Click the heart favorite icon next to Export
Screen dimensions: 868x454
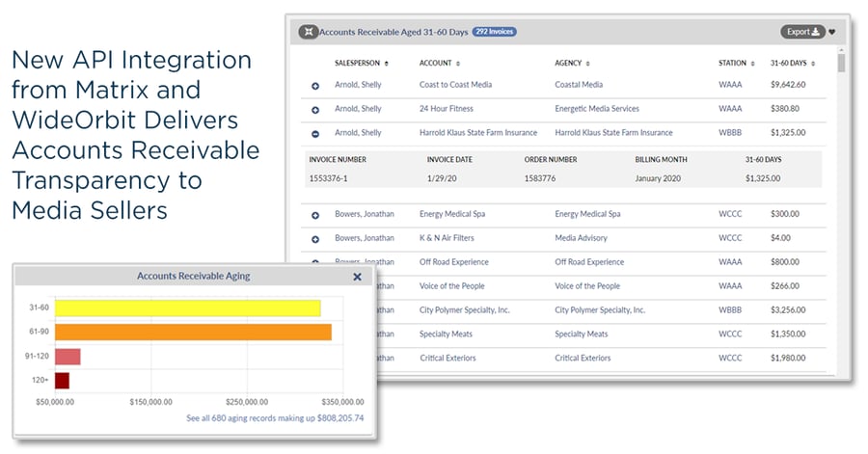[831, 32]
